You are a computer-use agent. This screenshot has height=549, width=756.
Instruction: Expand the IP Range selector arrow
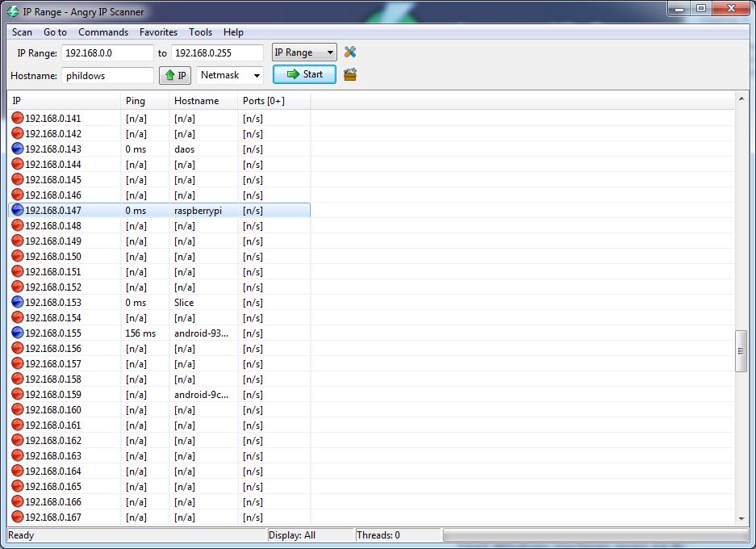(x=329, y=52)
